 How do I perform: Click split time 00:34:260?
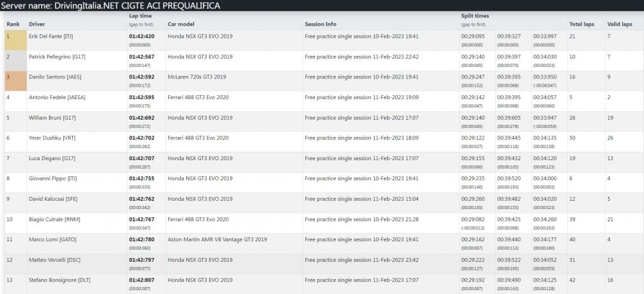(545, 220)
